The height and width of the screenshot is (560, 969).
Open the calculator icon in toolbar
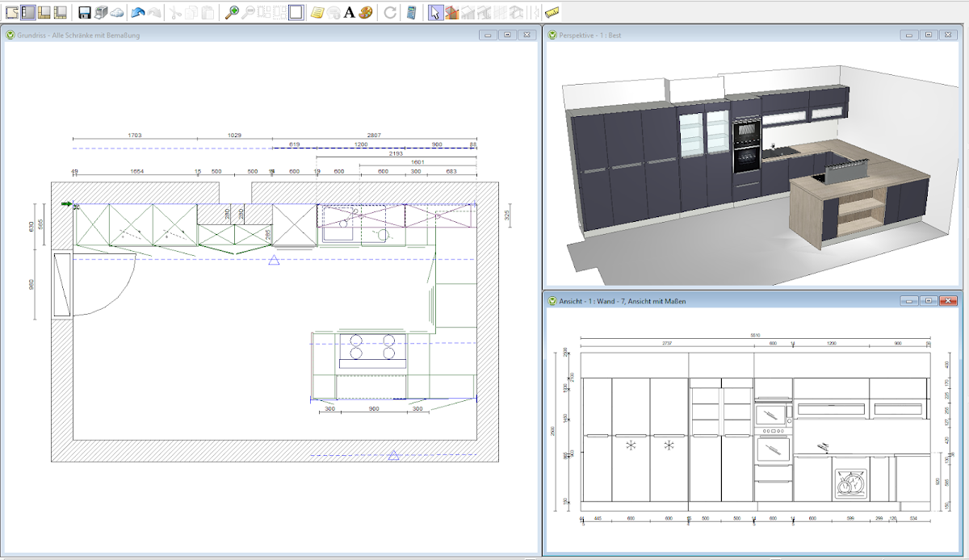click(412, 12)
